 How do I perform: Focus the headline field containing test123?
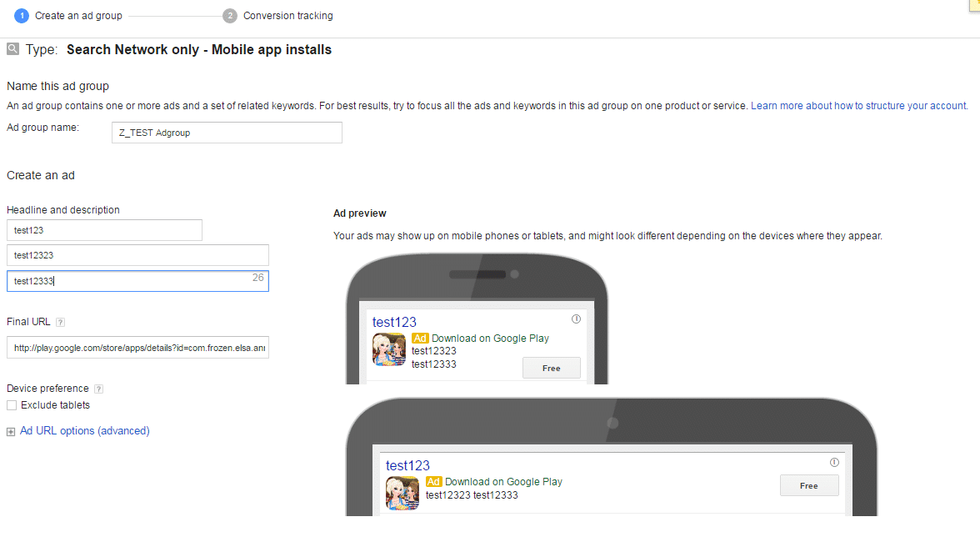[104, 230]
